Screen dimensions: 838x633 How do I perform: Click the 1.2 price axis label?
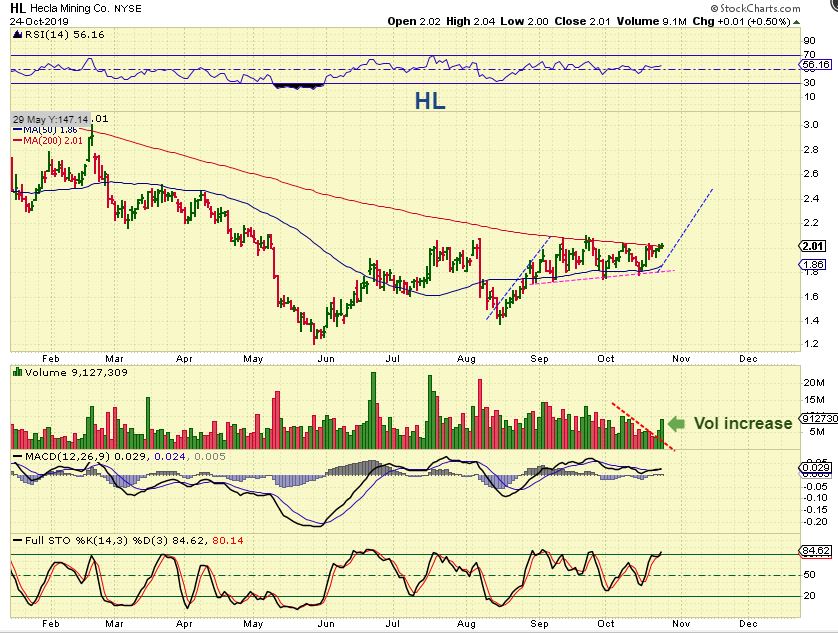[811, 344]
